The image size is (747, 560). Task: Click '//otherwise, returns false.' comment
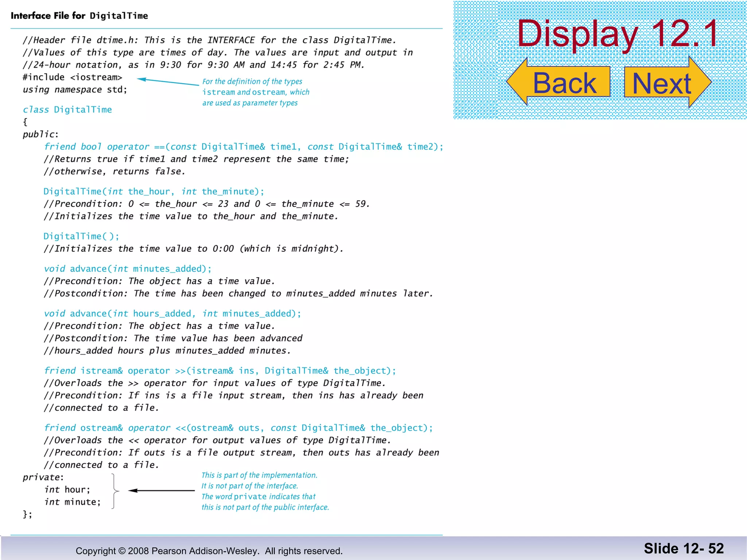115,171
